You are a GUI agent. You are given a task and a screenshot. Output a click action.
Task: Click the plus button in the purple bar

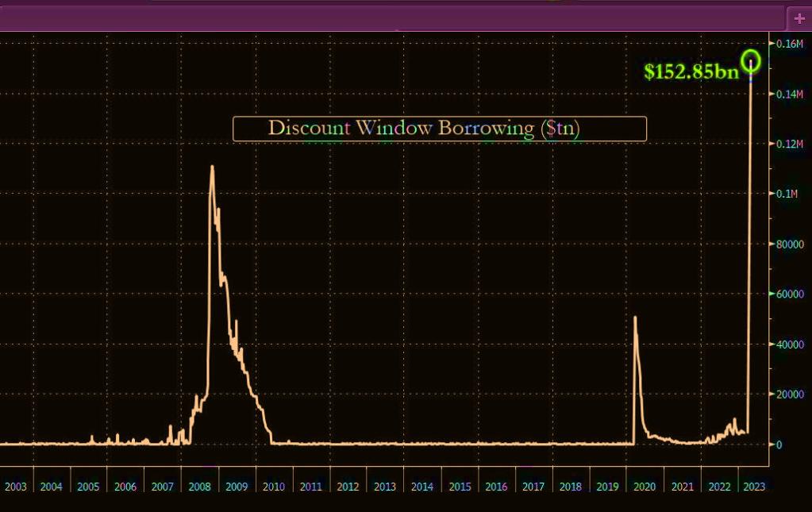[x=799, y=18]
